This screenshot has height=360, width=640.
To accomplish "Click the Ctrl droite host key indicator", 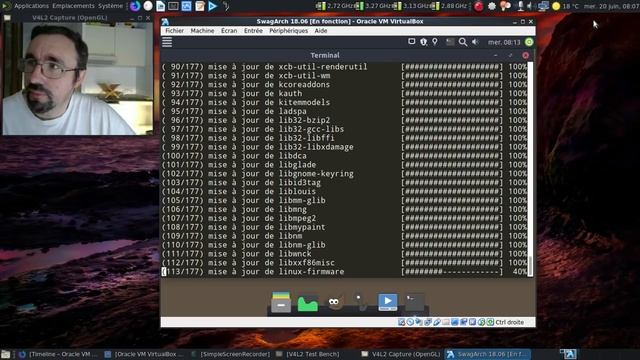I will [509, 322].
